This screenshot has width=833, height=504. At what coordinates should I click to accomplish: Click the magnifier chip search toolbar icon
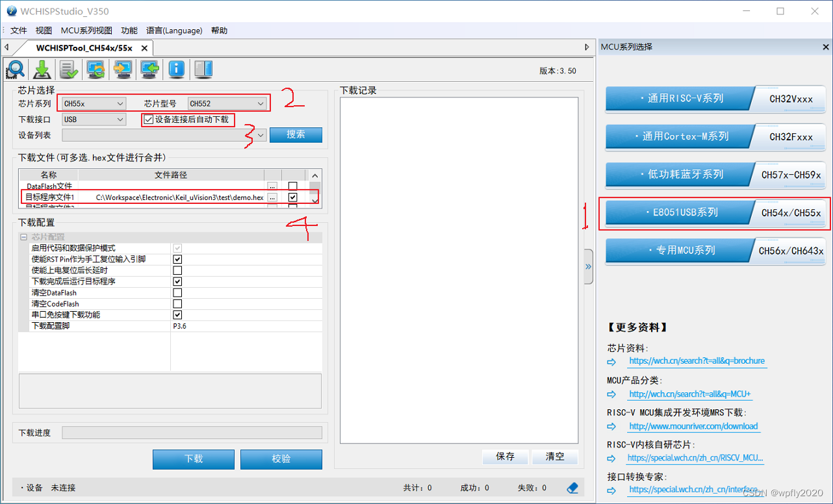coord(15,69)
